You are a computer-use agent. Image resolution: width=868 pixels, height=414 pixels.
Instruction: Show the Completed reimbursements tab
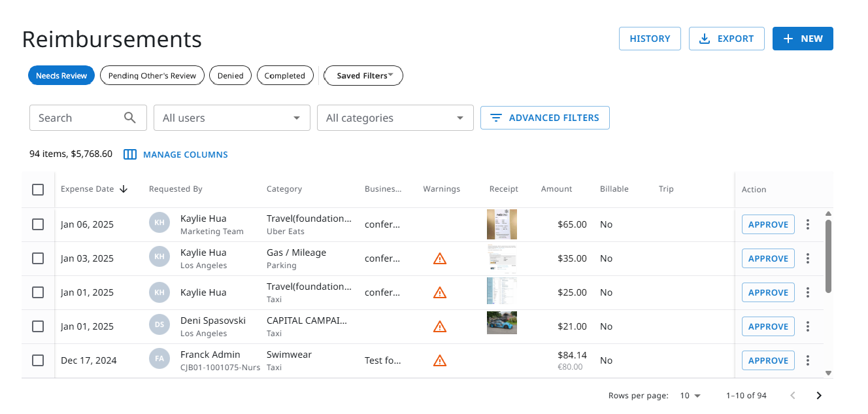tap(284, 76)
